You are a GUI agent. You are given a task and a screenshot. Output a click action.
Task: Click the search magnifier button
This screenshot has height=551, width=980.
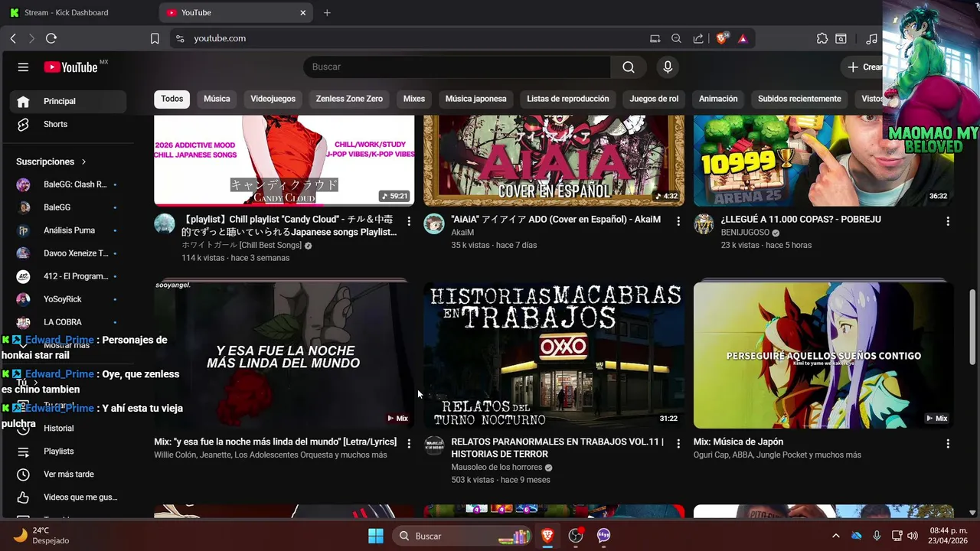[629, 67]
